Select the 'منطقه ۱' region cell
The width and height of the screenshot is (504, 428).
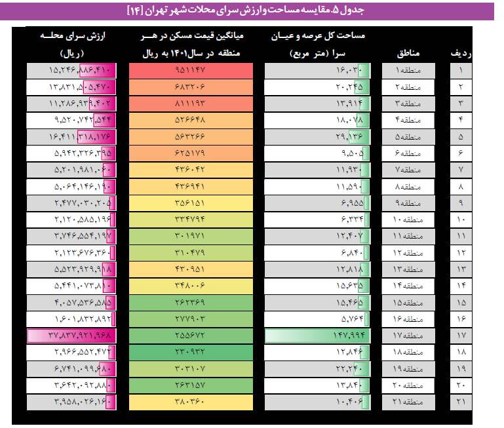pos(410,69)
